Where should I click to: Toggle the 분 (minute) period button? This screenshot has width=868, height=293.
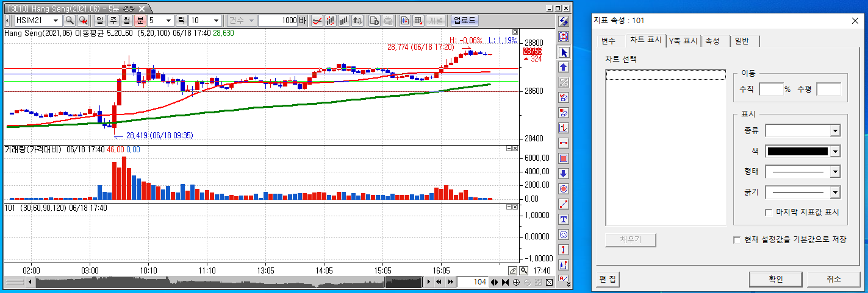(140, 20)
